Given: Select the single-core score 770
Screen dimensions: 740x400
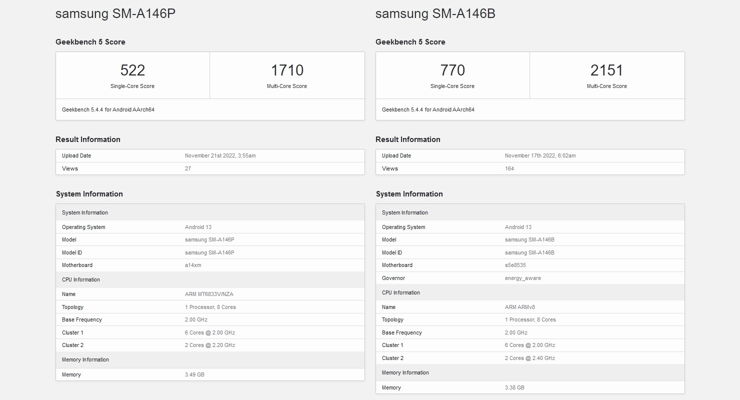Looking at the screenshot, I should point(452,70).
